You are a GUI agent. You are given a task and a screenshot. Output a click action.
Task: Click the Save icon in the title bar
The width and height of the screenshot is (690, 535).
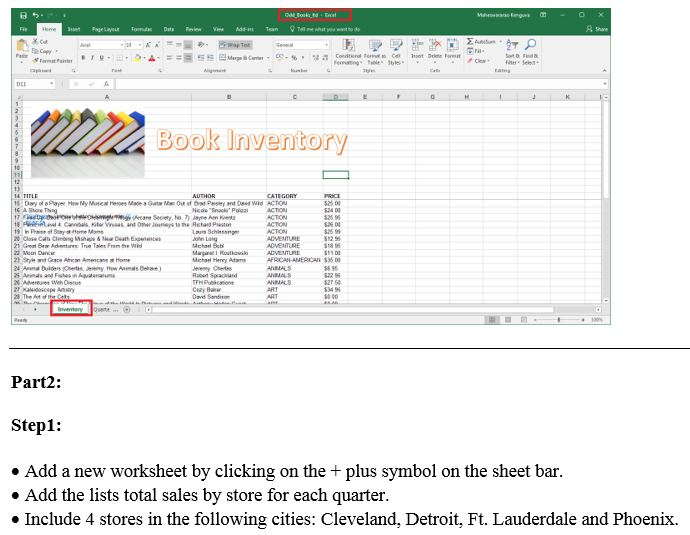tap(23, 15)
